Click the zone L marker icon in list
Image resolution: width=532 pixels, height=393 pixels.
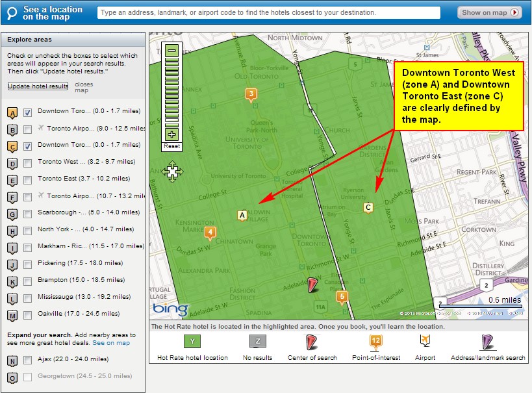click(x=12, y=299)
